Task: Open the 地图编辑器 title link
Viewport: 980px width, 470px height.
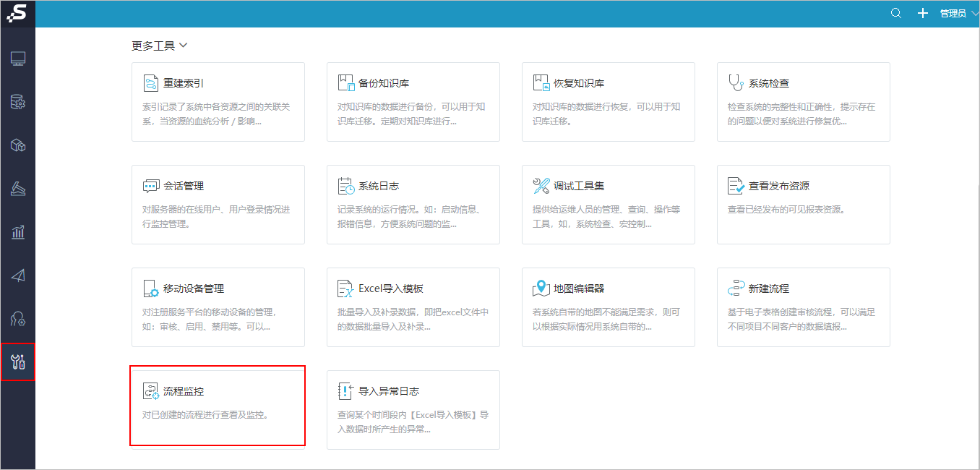Action: 579,289
